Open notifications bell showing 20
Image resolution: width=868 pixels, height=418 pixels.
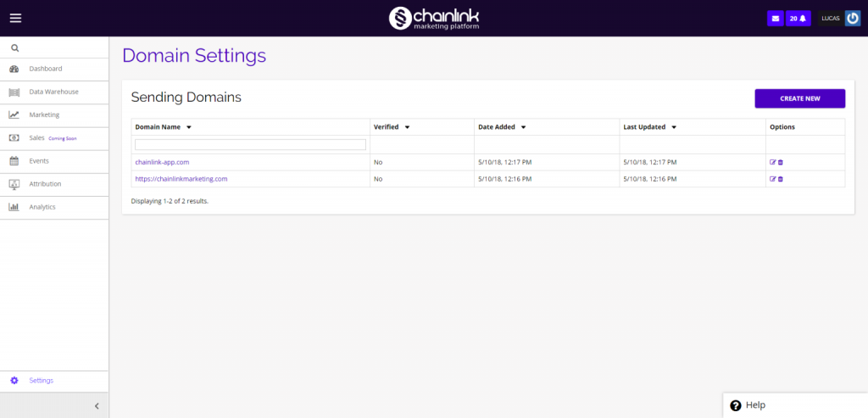(798, 19)
